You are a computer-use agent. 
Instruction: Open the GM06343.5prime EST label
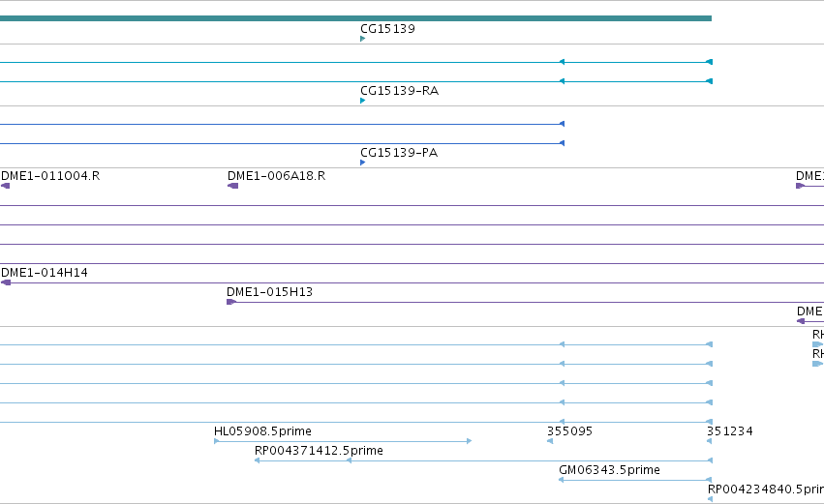610,470
